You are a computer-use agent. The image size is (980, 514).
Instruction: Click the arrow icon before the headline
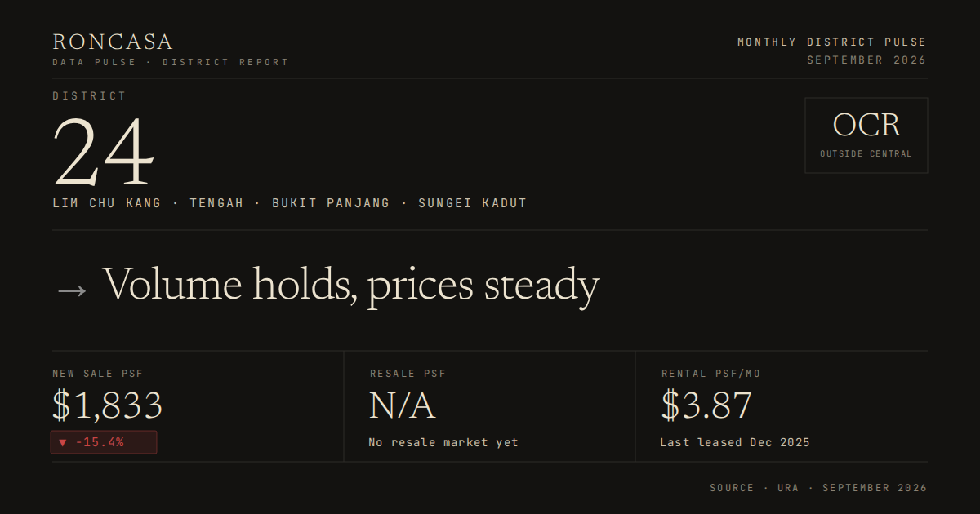tap(71, 289)
